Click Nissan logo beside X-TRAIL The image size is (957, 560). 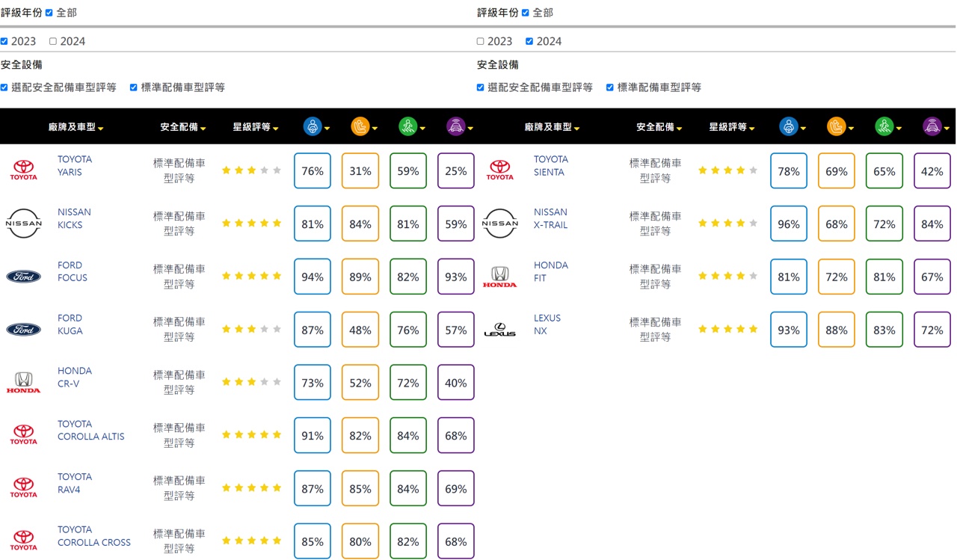click(499, 224)
